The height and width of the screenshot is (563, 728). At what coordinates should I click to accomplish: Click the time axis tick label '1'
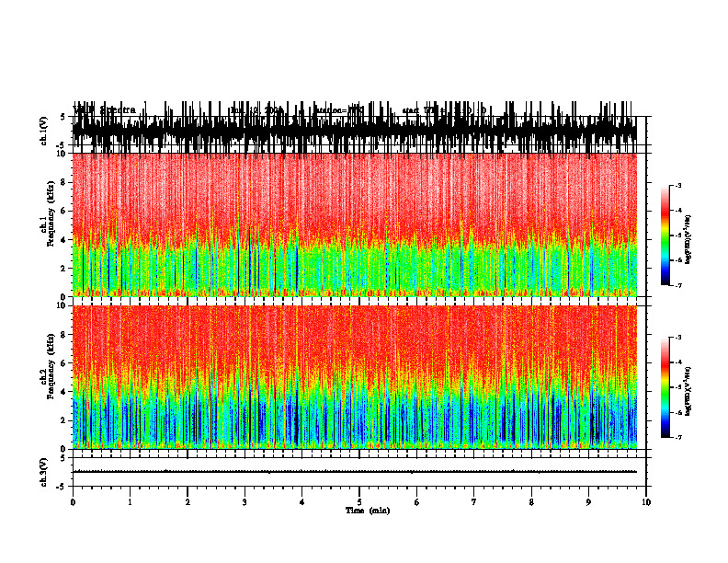coord(130,502)
